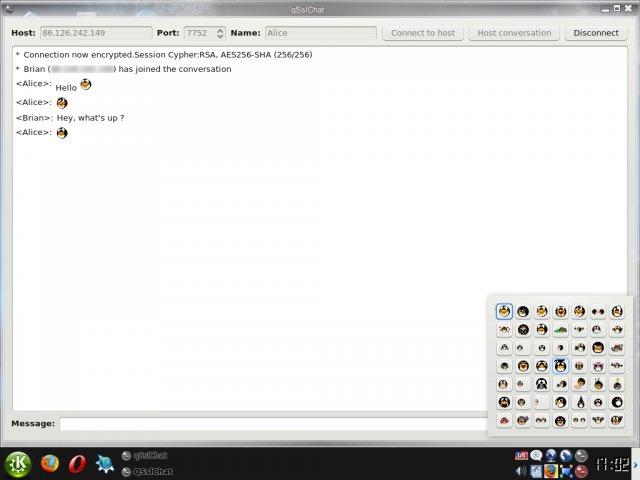This screenshot has height=480, width=640.
Task: Click the Connect to host button
Action: tap(422, 32)
